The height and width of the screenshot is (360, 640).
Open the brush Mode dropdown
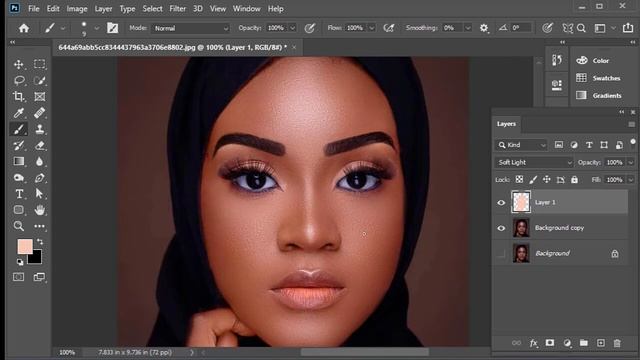(191, 28)
